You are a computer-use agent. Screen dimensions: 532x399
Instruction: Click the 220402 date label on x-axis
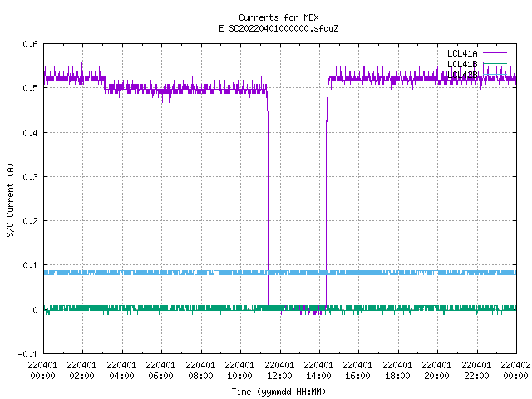pyautogui.click(x=515, y=365)
